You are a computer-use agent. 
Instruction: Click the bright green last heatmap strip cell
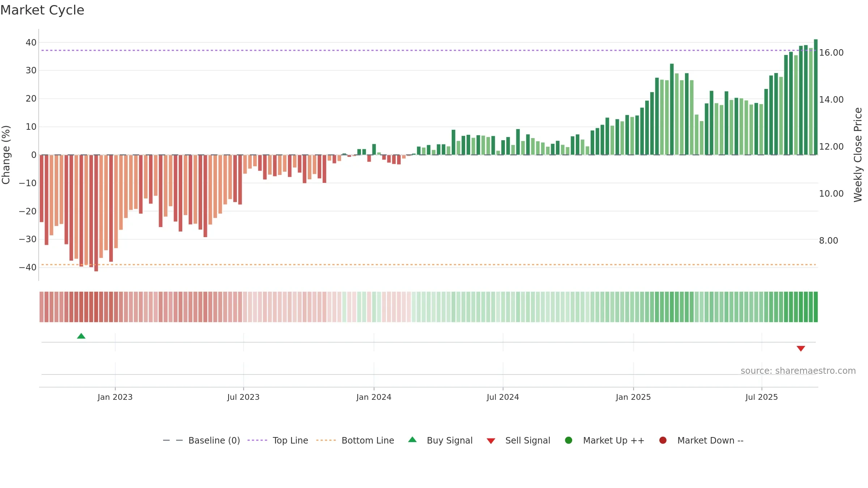coord(816,307)
